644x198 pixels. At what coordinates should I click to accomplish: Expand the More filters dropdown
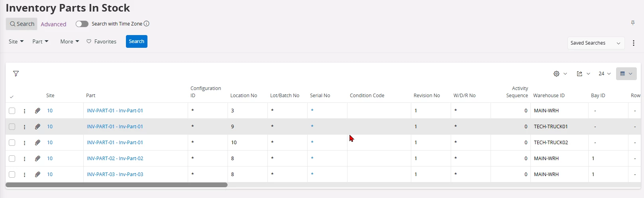(x=70, y=41)
